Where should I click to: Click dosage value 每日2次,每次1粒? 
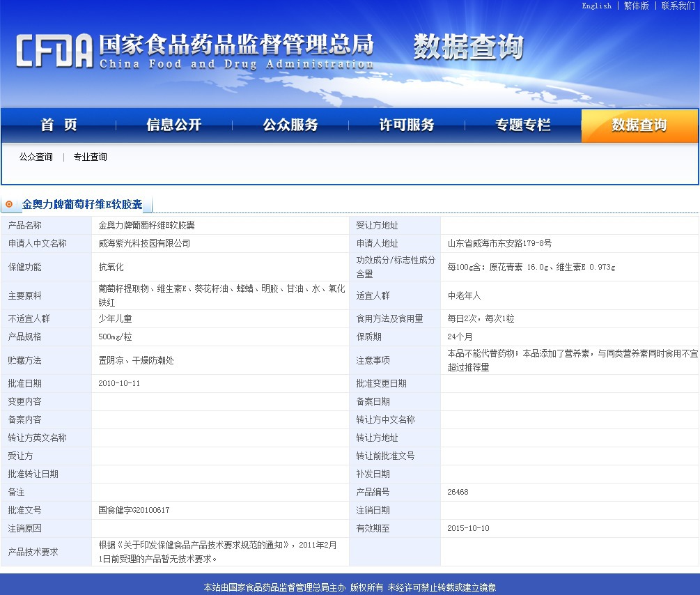pos(481,318)
